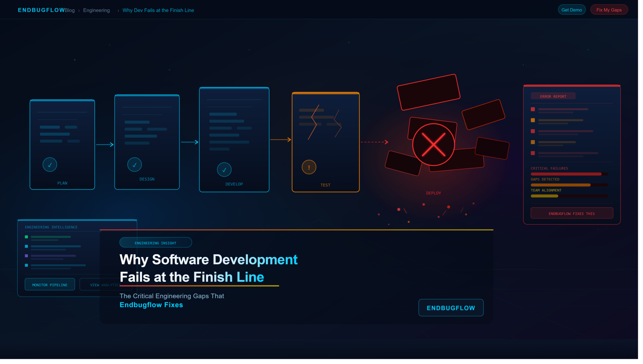Click the PLAN card checkmark icon
Viewport: 643px width, 364px height.
tap(50, 165)
